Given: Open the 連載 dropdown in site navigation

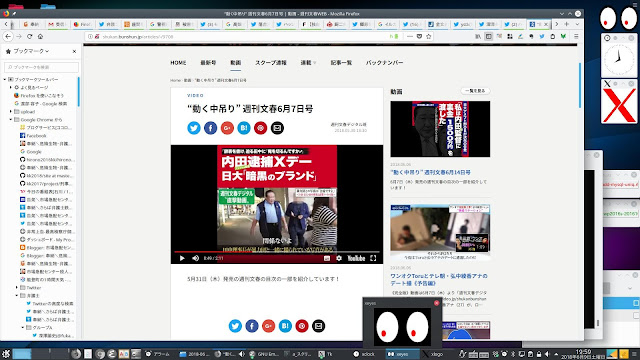Looking at the screenshot, I should tap(308, 62).
